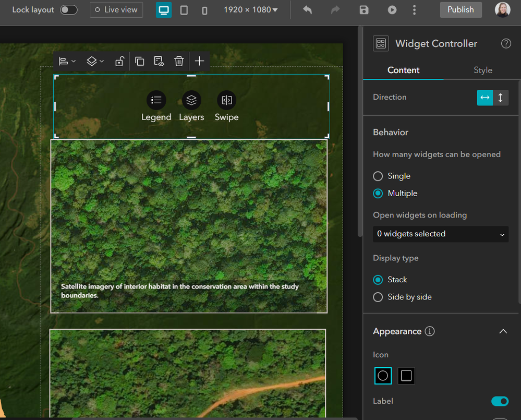521x420 pixels.
Task: Click the Publish button
Action: [x=461, y=10]
